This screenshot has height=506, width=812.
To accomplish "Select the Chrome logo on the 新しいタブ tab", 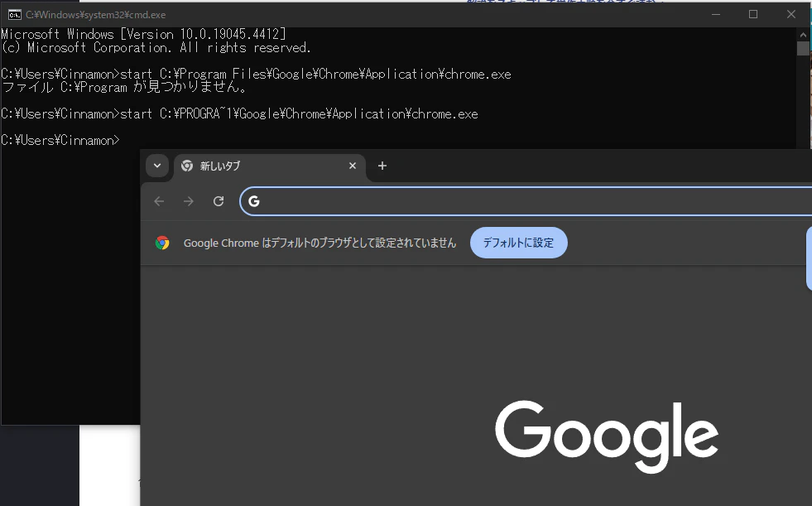I will 187,166.
